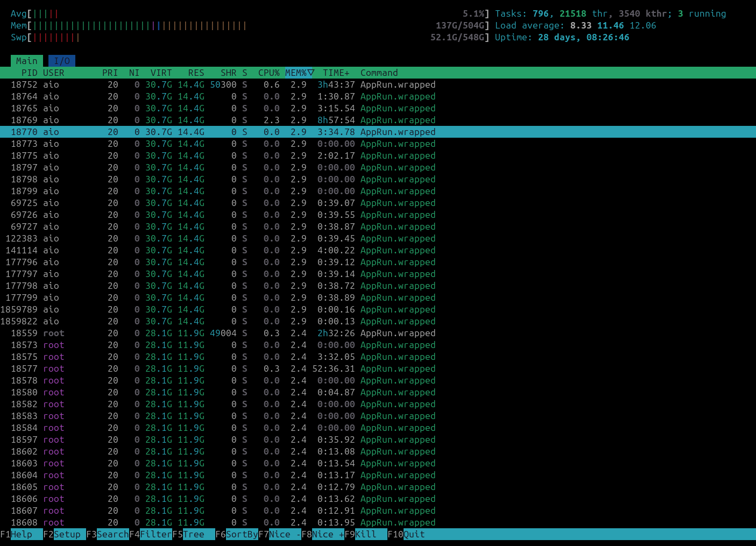Viewport: 756px width, 546px height.
Task: Select process row with PID 18752
Action: tap(378, 84)
